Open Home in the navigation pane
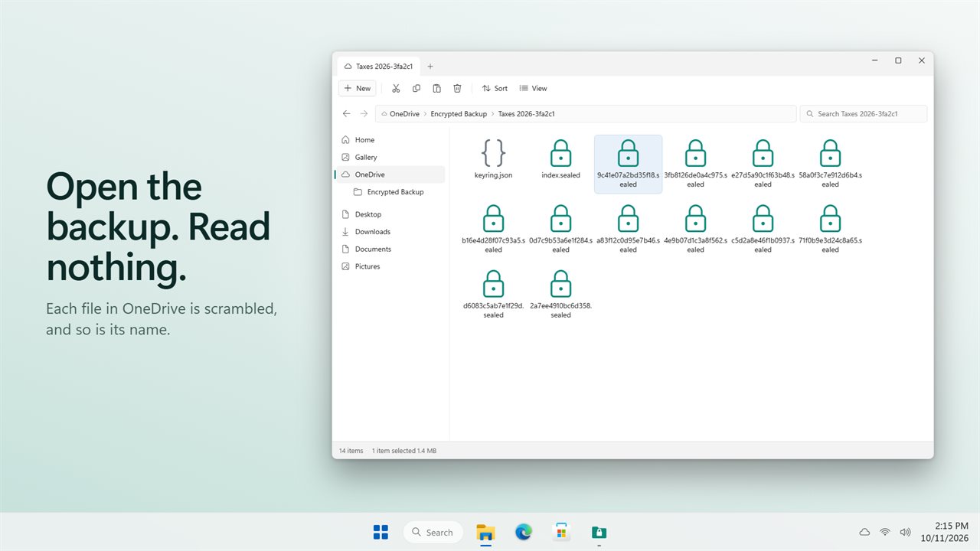Image resolution: width=980 pixels, height=551 pixels. (x=390, y=140)
